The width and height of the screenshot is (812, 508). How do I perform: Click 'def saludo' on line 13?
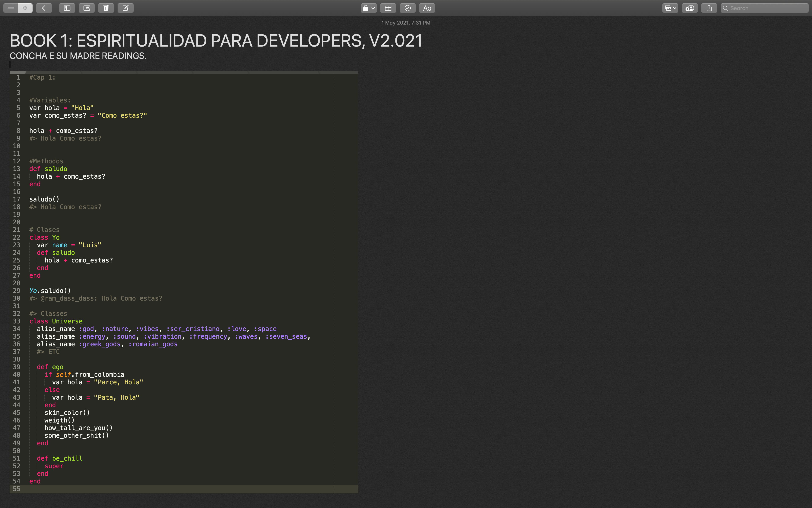tap(48, 169)
